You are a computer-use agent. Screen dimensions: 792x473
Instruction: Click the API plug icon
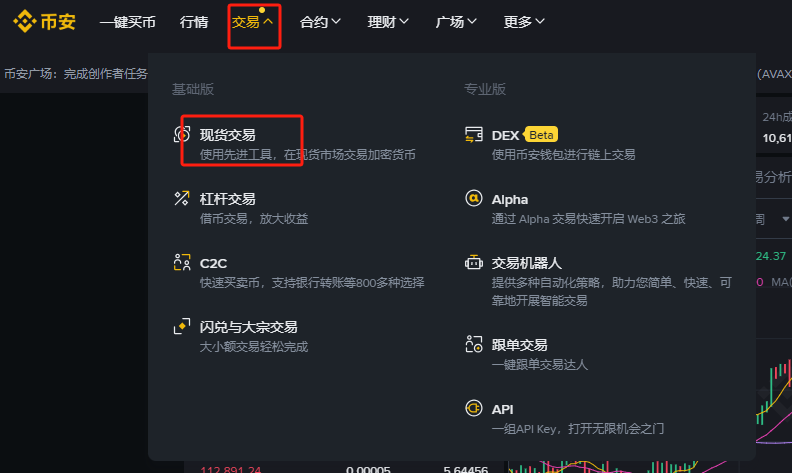[x=474, y=408]
